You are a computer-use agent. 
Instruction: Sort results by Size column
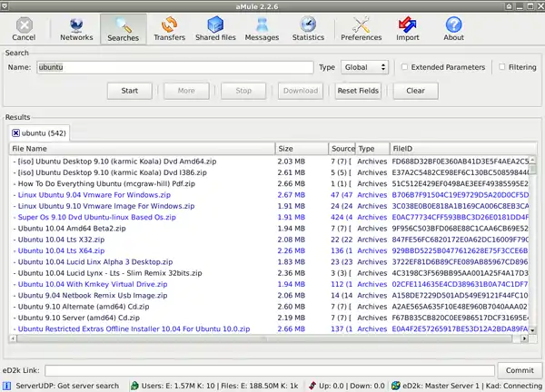pos(302,149)
